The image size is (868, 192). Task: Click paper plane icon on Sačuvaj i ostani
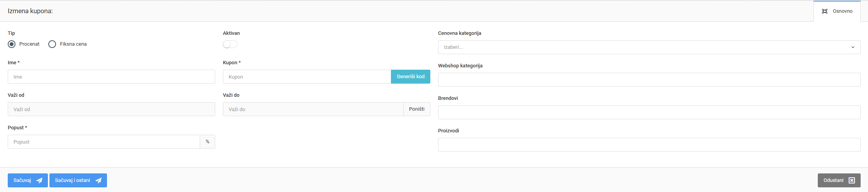click(99, 180)
